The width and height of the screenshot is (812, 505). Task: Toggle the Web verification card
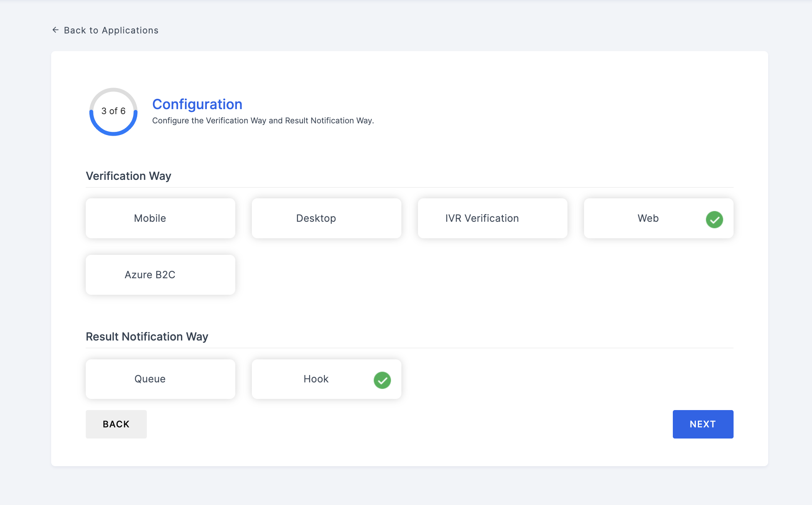point(659,218)
